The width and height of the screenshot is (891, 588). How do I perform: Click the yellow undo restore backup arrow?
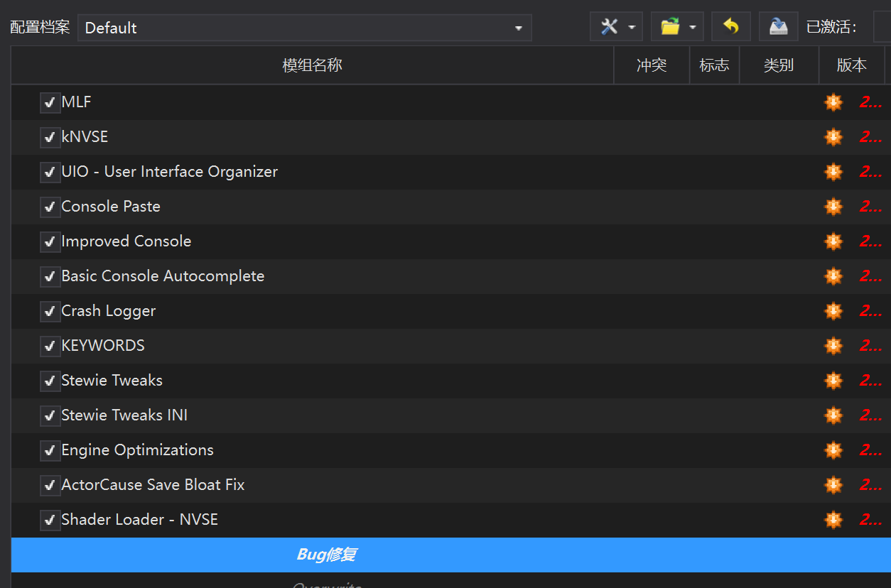click(x=730, y=27)
